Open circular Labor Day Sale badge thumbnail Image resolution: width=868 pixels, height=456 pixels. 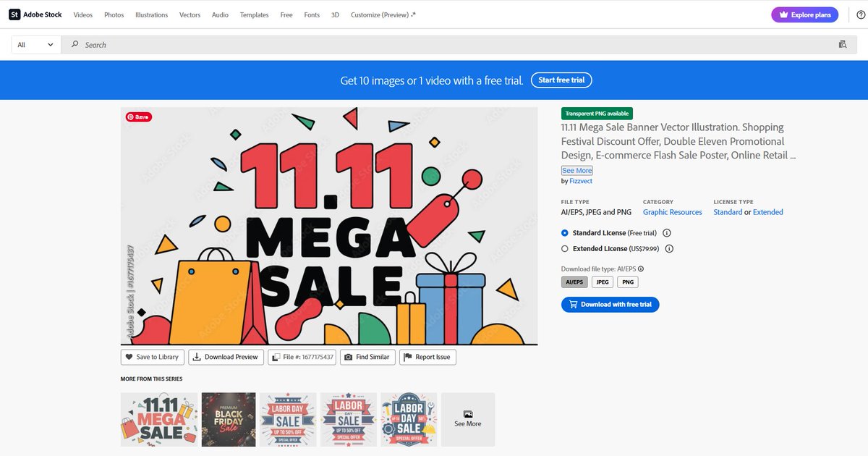[409, 419]
